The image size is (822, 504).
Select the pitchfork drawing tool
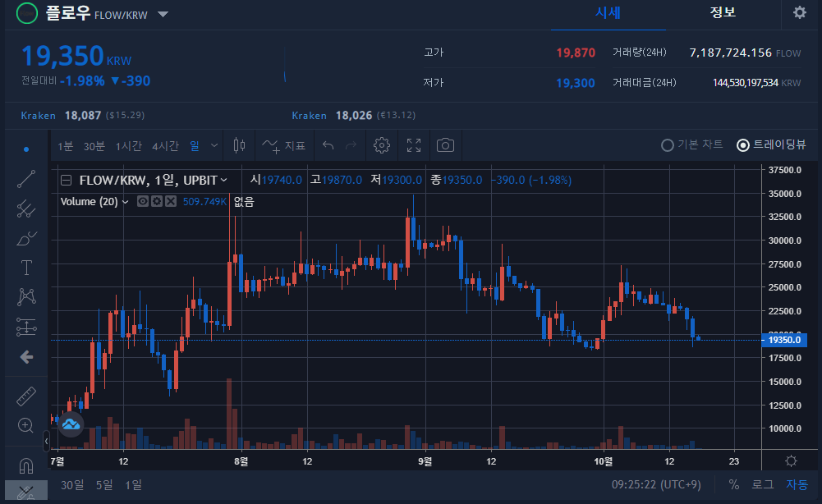click(x=26, y=209)
